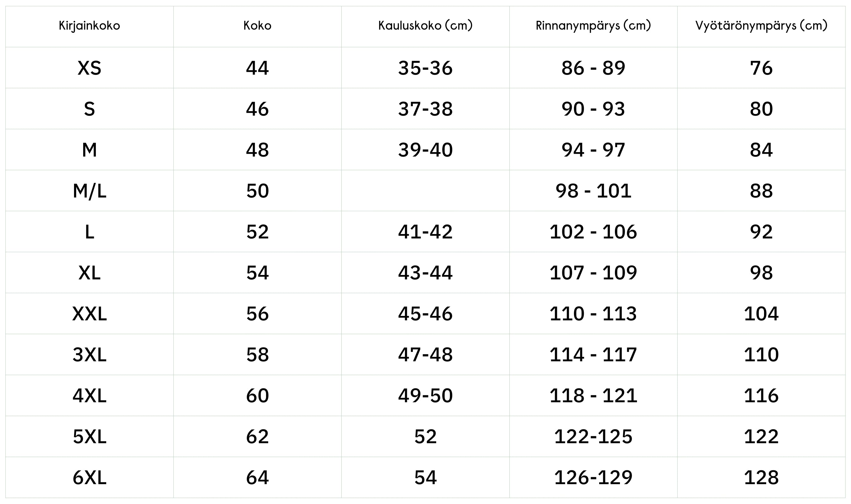Click the Koko value 48 cell
The width and height of the screenshot is (851, 504).
click(x=257, y=150)
